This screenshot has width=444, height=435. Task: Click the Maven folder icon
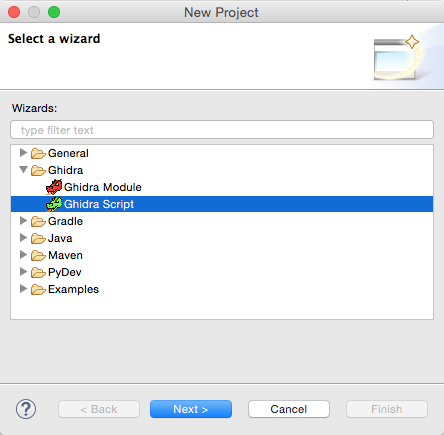[38, 255]
